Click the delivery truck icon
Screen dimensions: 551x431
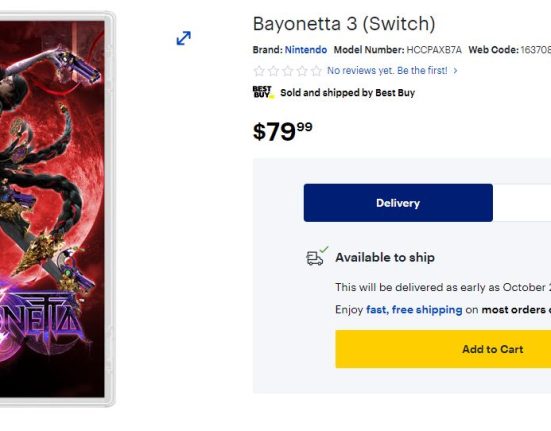[317, 256]
